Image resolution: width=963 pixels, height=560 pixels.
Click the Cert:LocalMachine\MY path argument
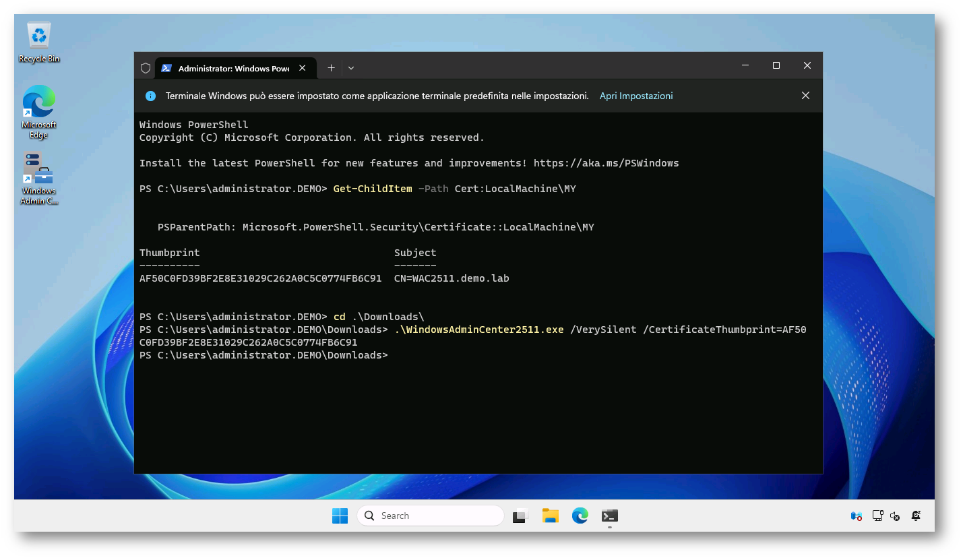point(516,189)
